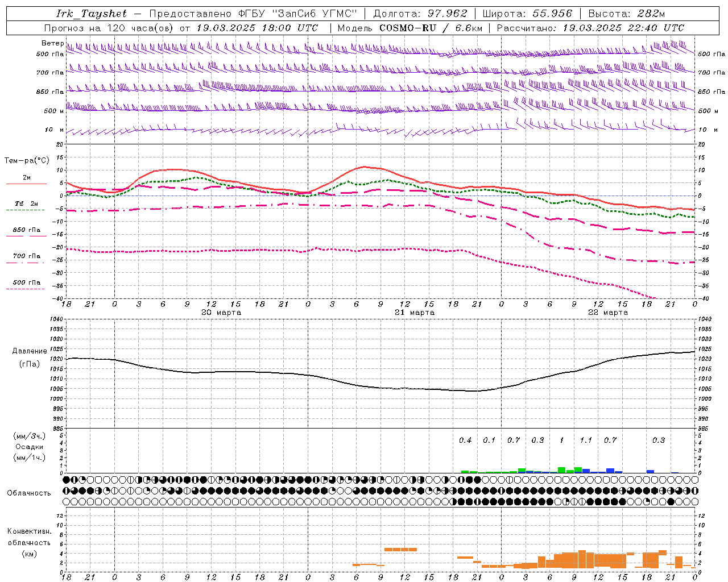
Task: Click the (мм/1ч.) precipitation unit label
Action: 30,457
